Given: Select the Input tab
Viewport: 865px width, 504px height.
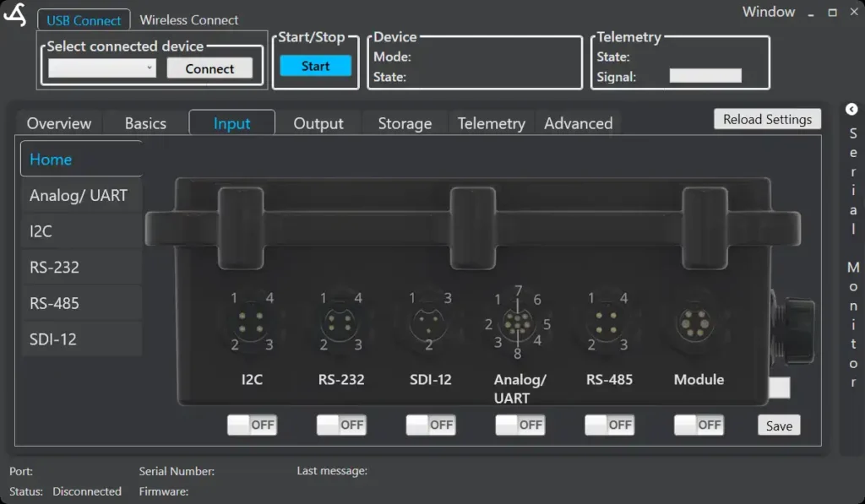Looking at the screenshot, I should (x=231, y=123).
